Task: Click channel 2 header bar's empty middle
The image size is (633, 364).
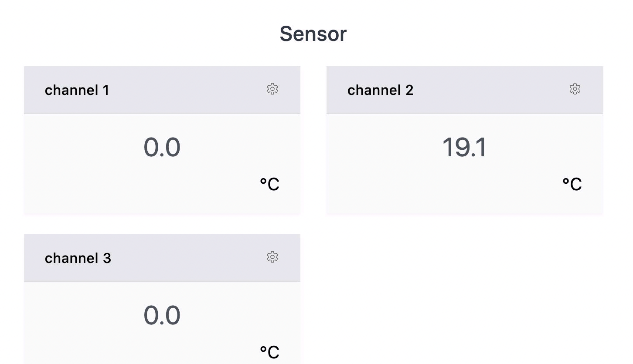Action: pyautogui.click(x=488, y=90)
